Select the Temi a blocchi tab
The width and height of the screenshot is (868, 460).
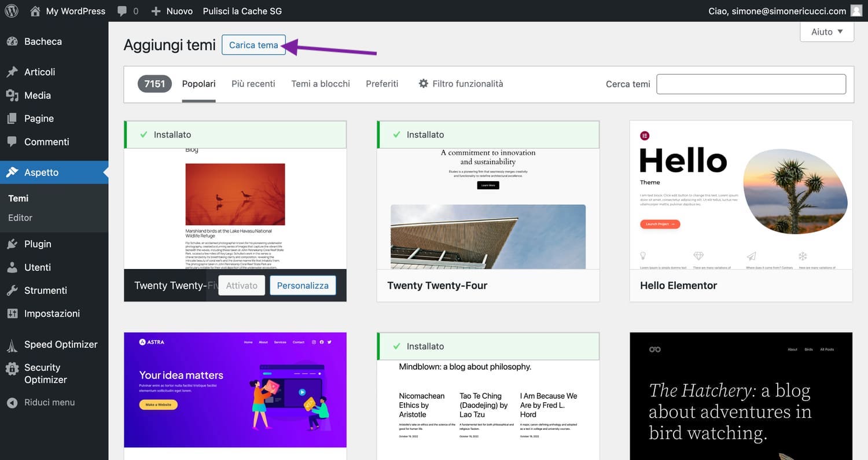point(321,84)
